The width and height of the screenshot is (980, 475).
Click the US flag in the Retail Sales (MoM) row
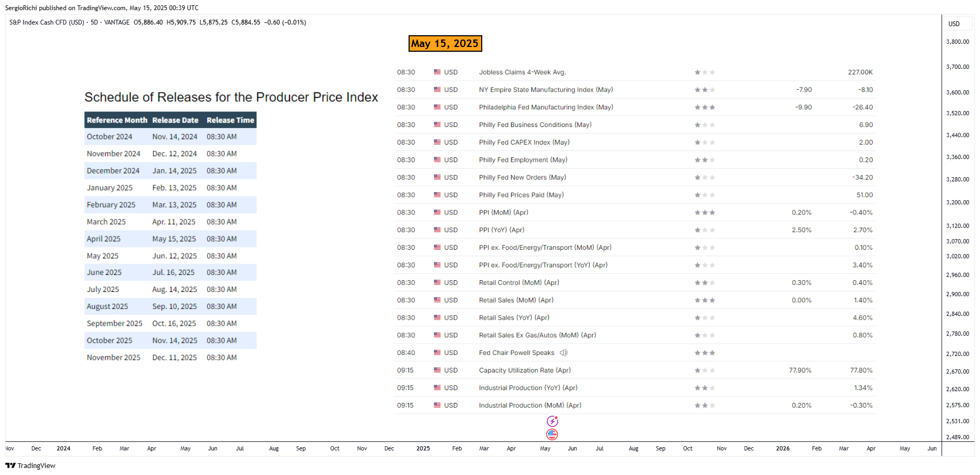[x=437, y=300]
